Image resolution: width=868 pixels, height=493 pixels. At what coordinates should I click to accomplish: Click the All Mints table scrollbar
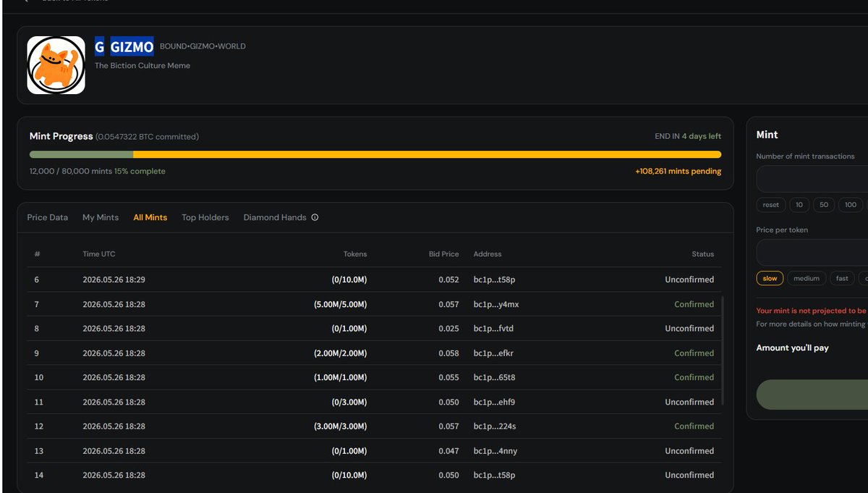(x=722, y=351)
